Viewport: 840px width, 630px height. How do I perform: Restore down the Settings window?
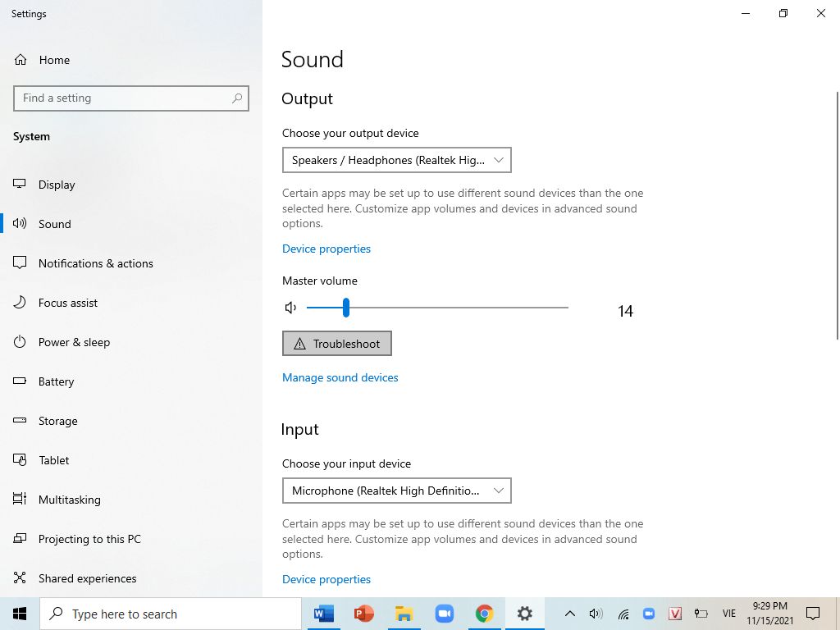coord(783,13)
